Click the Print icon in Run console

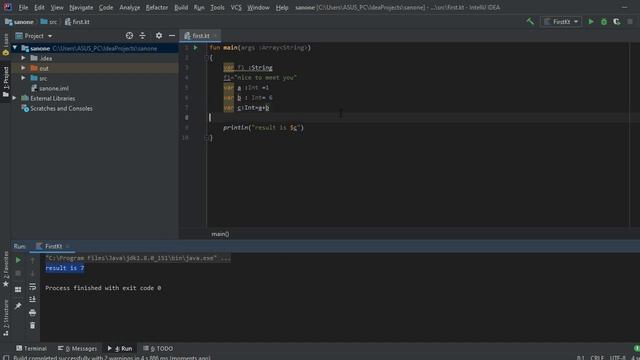[33, 313]
